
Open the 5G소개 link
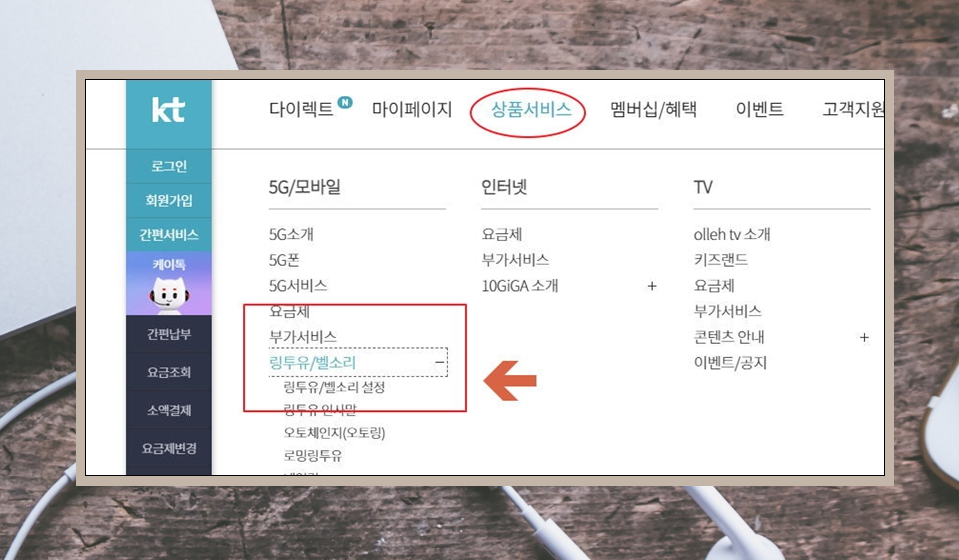(x=291, y=234)
